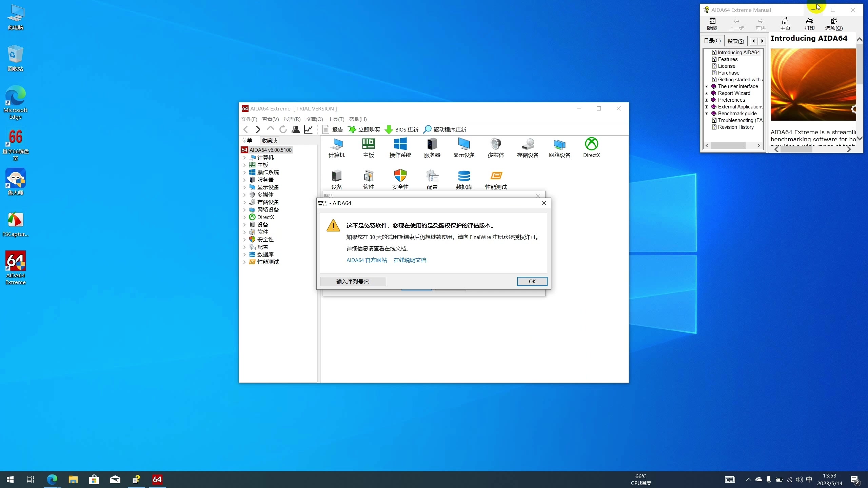The image size is (868, 488).
Task: Open the AIDA64 官方网站 link
Action: pyautogui.click(x=367, y=260)
